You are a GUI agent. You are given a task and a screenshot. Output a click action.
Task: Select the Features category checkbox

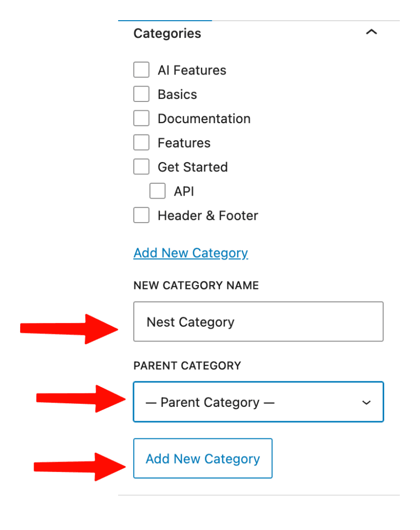[141, 143]
